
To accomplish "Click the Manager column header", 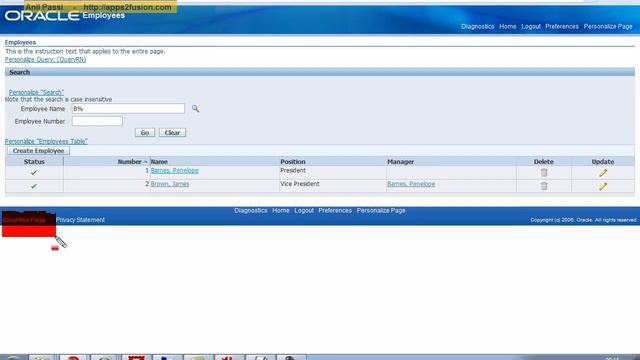I will (x=400, y=162).
